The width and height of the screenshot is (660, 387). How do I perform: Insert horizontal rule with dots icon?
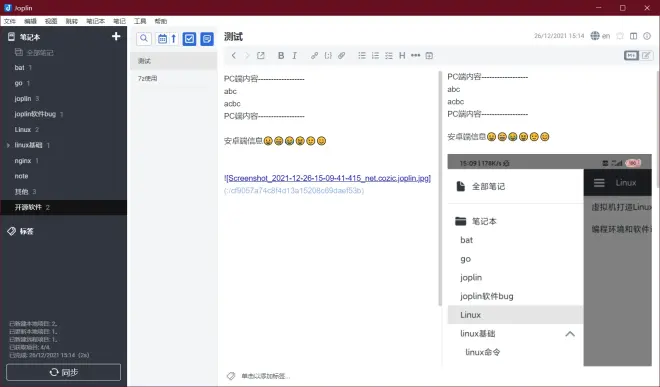(x=415, y=56)
